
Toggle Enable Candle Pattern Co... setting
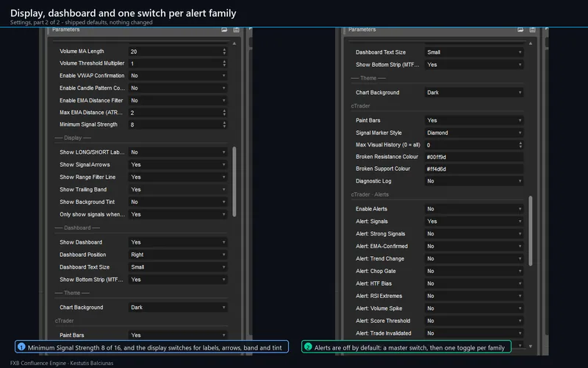[178, 88]
